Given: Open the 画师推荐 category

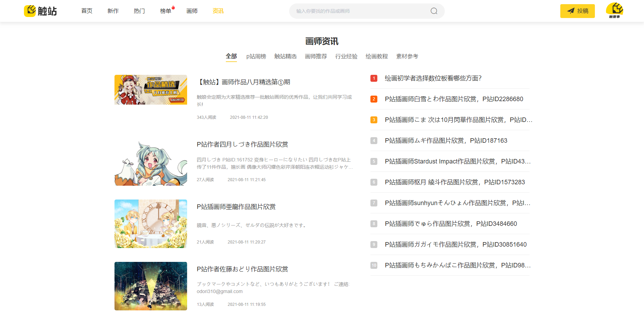Looking at the screenshot, I should (316, 56).
